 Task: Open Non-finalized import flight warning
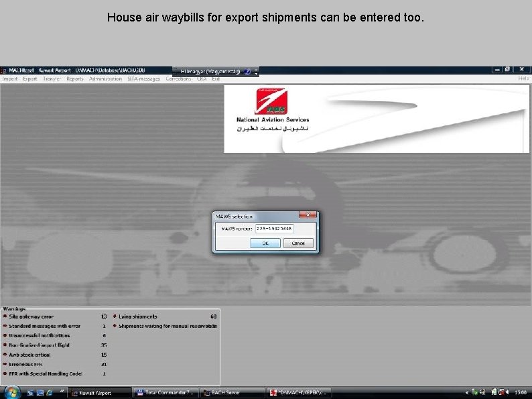(x=39, y=345)
